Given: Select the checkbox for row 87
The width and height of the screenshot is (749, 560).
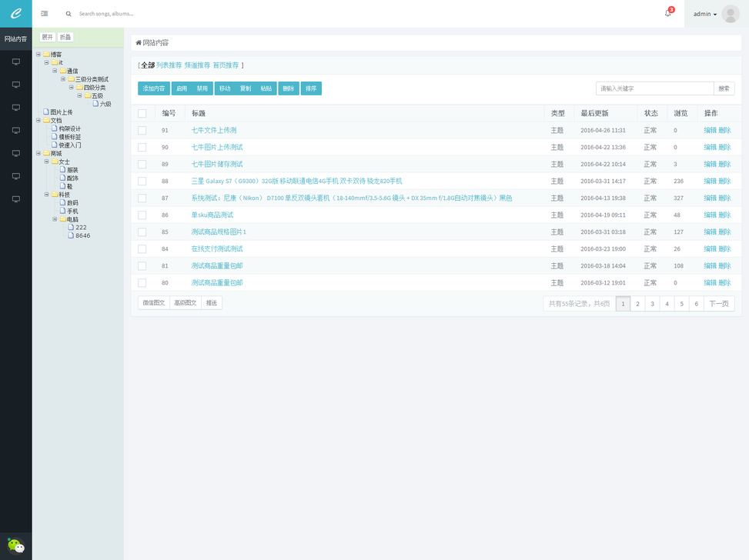Looking at the screenshot, I should pos(142,198).
